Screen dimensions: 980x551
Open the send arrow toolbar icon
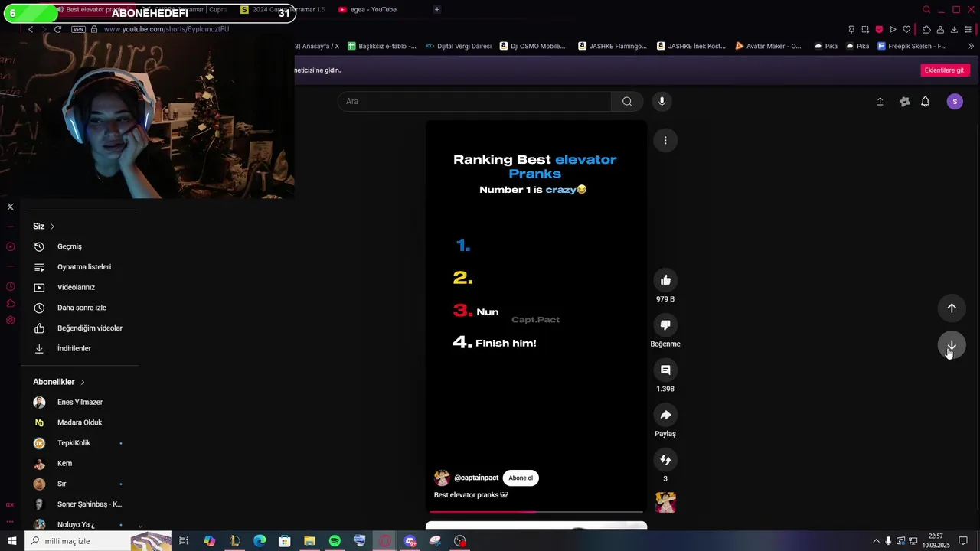click(893, 29)
